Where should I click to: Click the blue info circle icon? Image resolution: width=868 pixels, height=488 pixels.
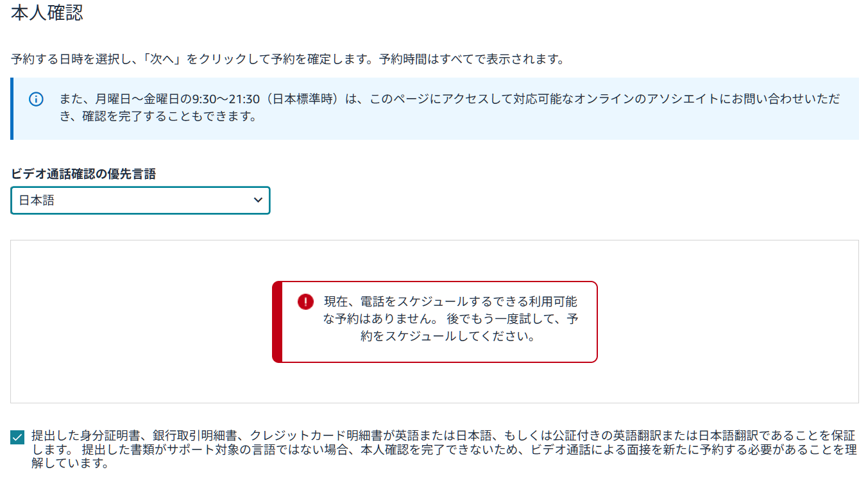click(37, 99)
